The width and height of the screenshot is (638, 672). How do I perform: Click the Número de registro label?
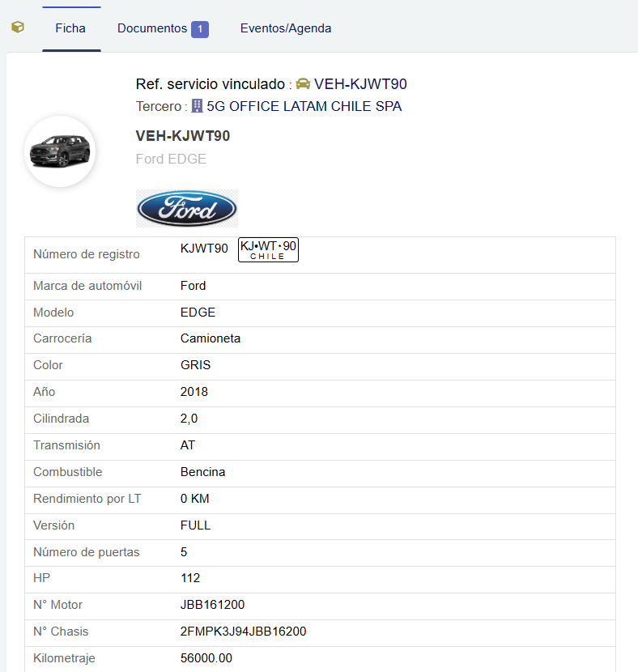point(87,254)
